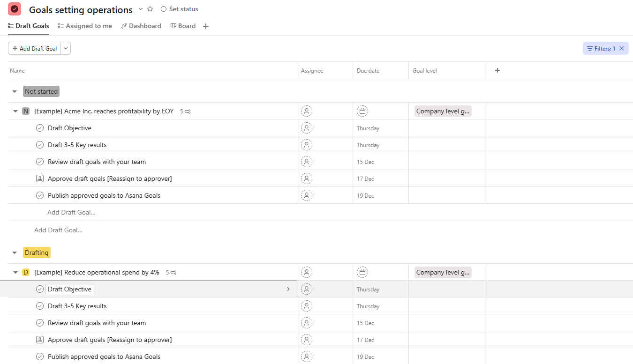Image resolution: width=633 pixels, height=364 pixels.
Task: Click the yellow Drafting status label
Action: pos(37,252)
